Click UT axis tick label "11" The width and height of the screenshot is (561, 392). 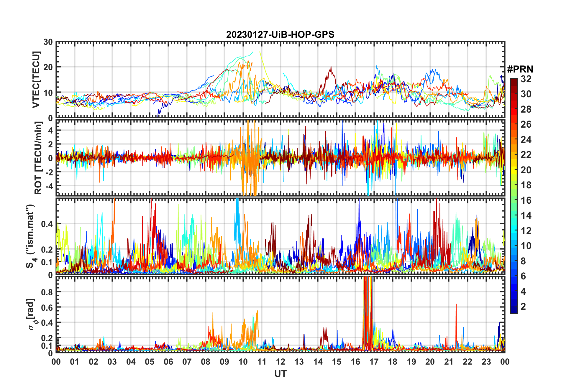click(262, 362)
